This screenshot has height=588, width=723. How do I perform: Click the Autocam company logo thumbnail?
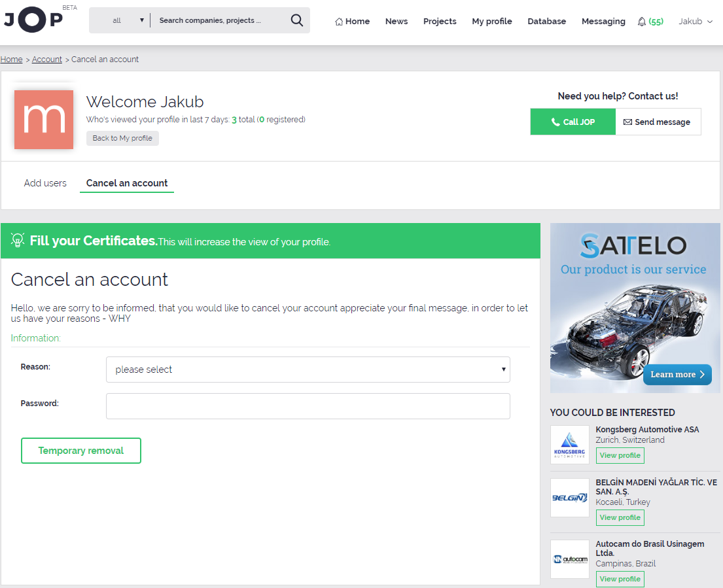click(569, 559)
